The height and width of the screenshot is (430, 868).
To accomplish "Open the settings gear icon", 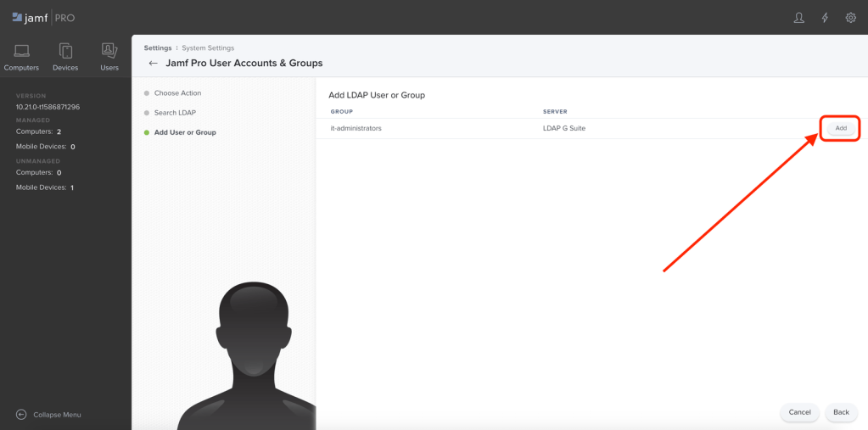I will [850, 18].
